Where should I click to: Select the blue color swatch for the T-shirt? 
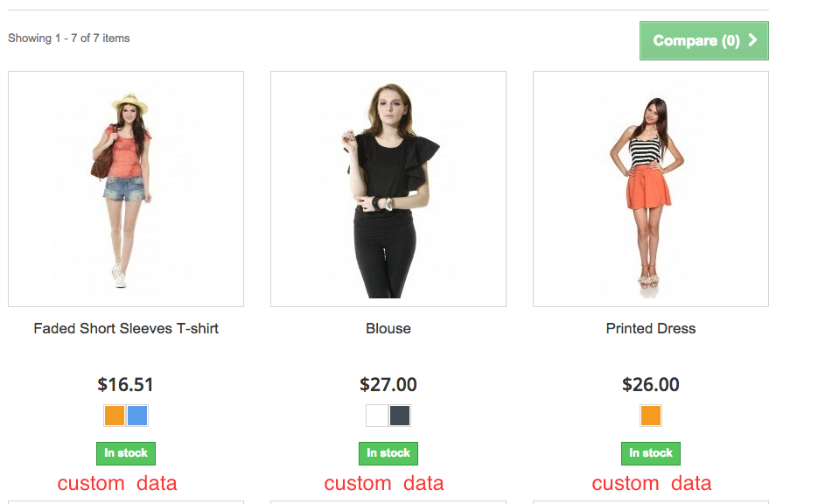[x=137, y=416]
